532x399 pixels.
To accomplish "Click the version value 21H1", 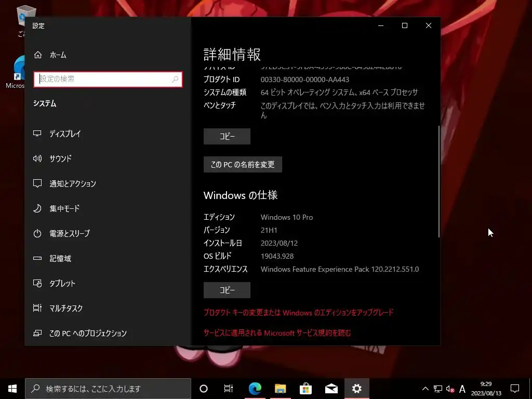I will (269, 230).
